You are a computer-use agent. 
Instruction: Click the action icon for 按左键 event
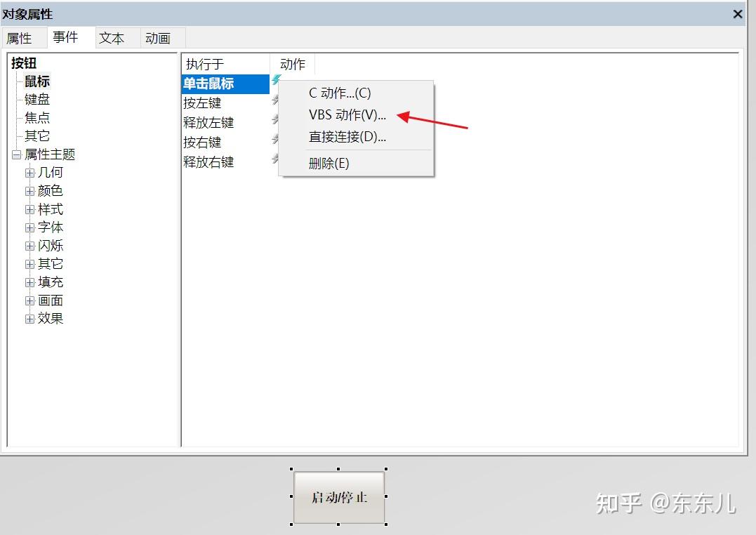[275, 100]
